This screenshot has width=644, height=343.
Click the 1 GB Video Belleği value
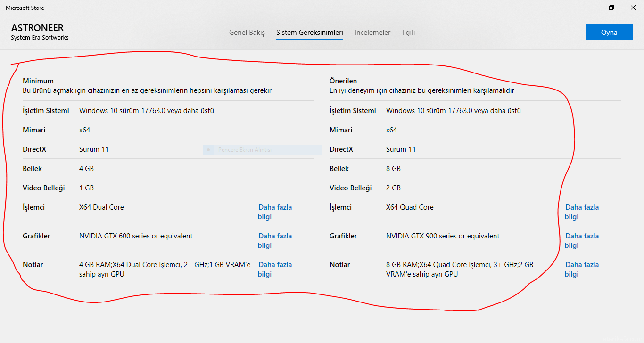tap(86, 188)
